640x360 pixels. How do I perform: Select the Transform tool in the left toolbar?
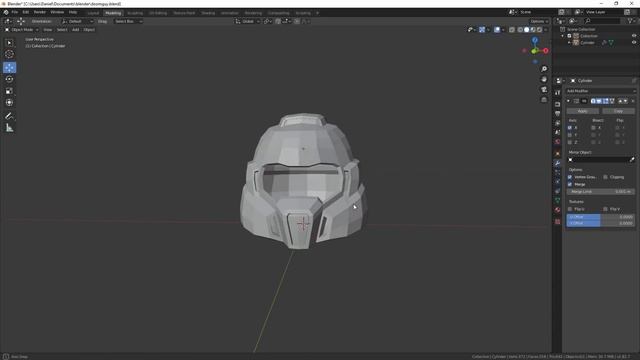[x=9, y=102]
